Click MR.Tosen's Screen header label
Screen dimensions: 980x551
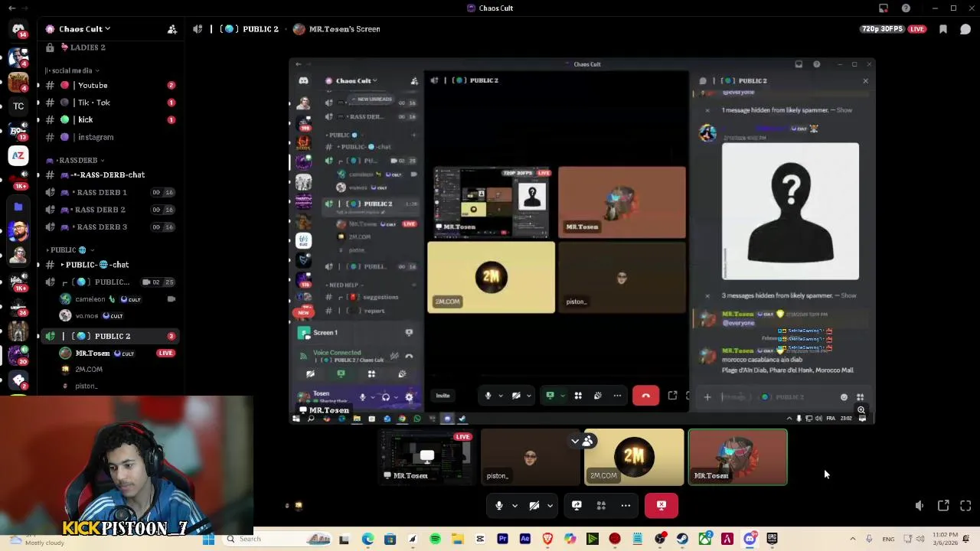(345, 29)
